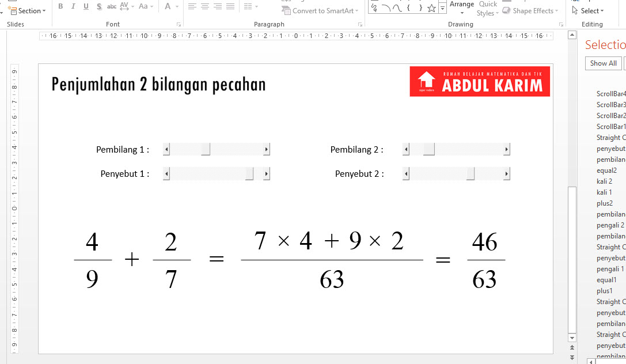The height and width of the screenshot is (364, 626).
Task: Expand the shapes gallery more button
Action: 442,8
